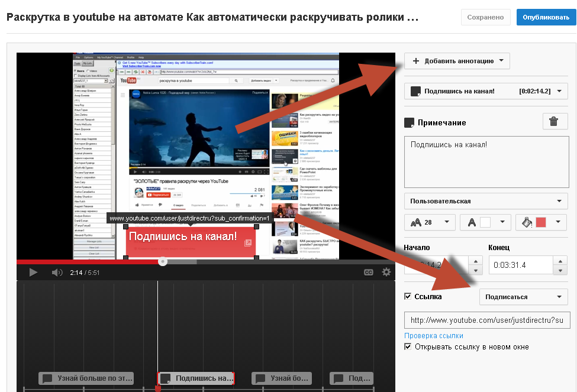This screenshot has width=577, height=392.
Task: Open background fill color dropdown
Action: click(x=541, y=222)
